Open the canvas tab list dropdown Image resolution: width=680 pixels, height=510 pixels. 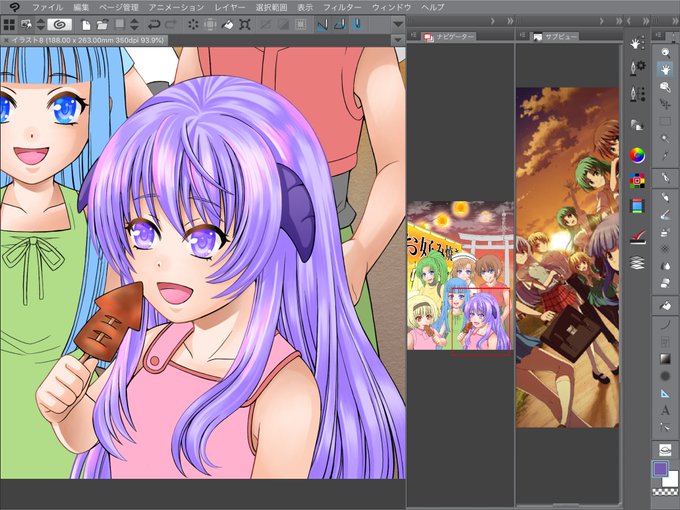[398, 40]
